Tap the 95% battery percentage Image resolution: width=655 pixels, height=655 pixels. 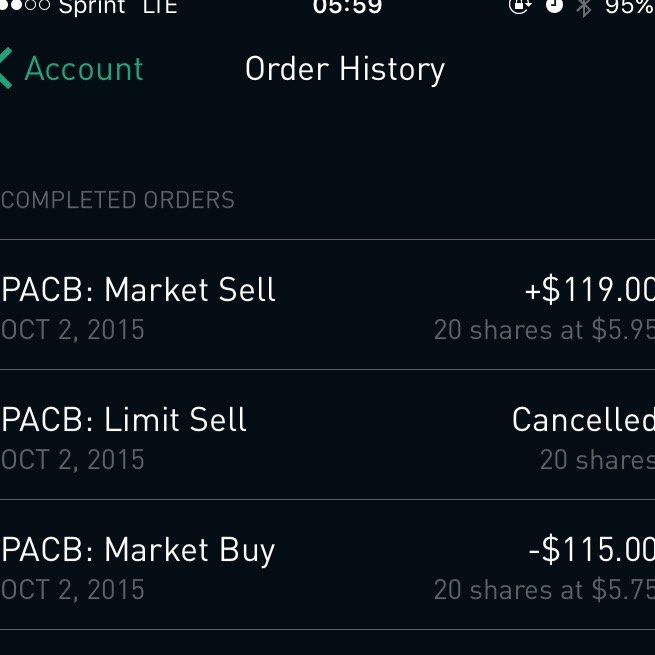628,7
